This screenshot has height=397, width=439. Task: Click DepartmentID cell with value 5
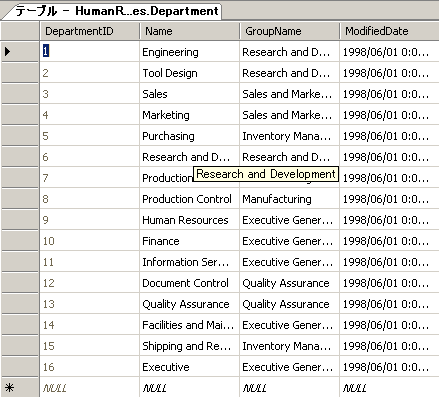pyautogui.click(x=89, y=136)
